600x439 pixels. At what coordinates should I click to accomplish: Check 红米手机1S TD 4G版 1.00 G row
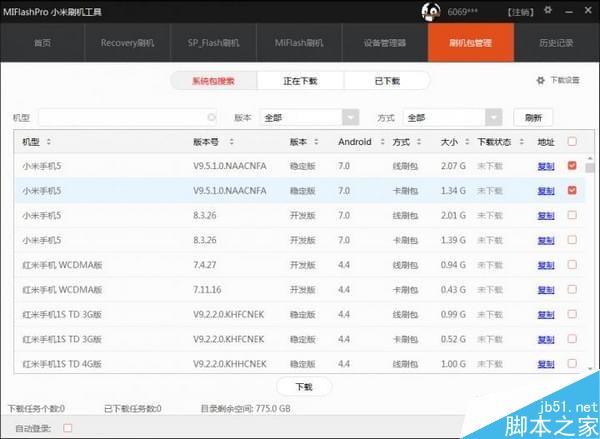point(572,363)
